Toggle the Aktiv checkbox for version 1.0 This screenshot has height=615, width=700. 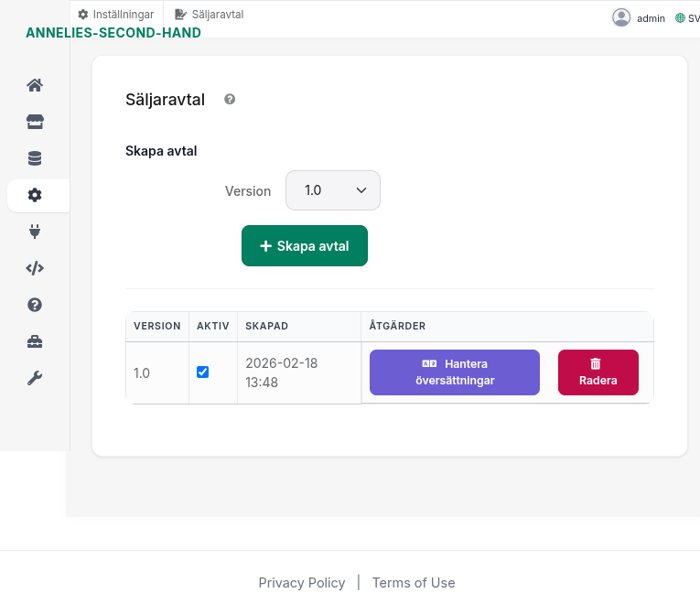(x=202, y=372)
